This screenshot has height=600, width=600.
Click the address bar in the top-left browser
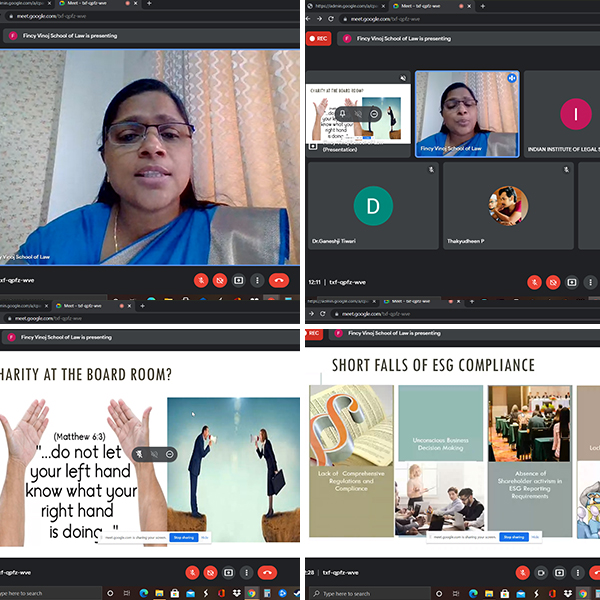tap(151, 16)
